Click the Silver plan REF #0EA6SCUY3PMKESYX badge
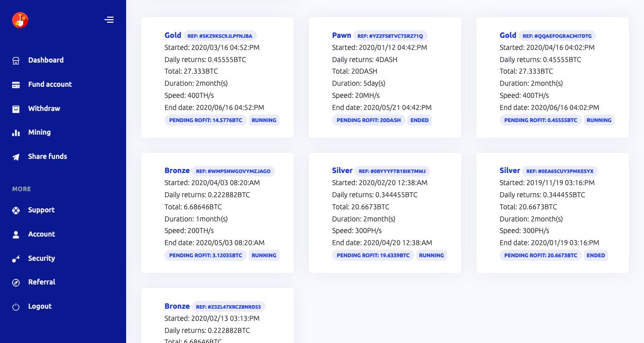This screenshot has height=343, width=644. pyautogui.click(x=560, y=171)
